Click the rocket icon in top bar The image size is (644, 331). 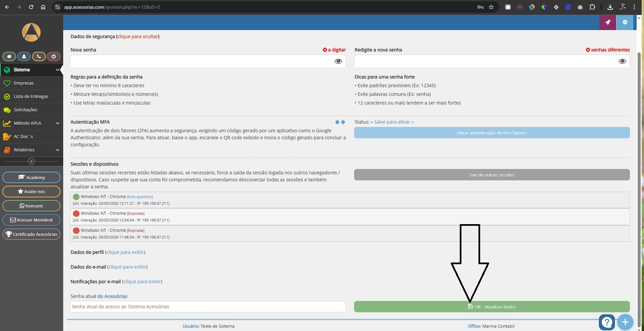tap(608, 22)
